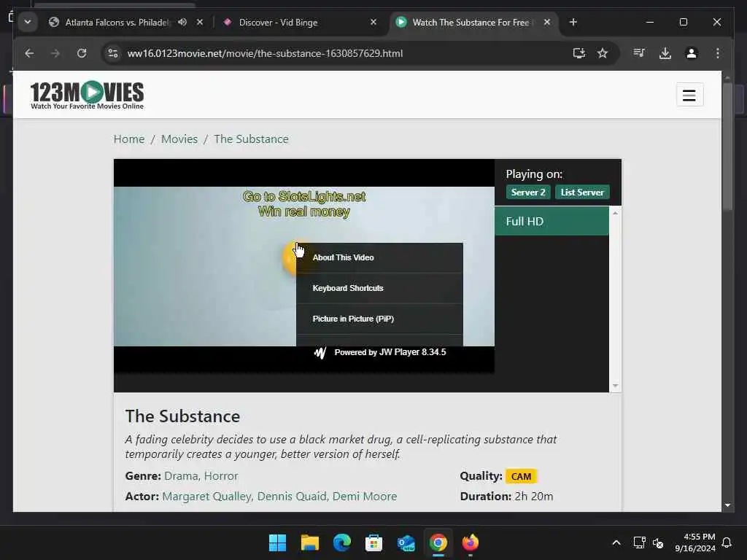The height and width of the screenshot is (560, 747).
Task: Close the Watch The Substance tab
Action: [547, 22]
